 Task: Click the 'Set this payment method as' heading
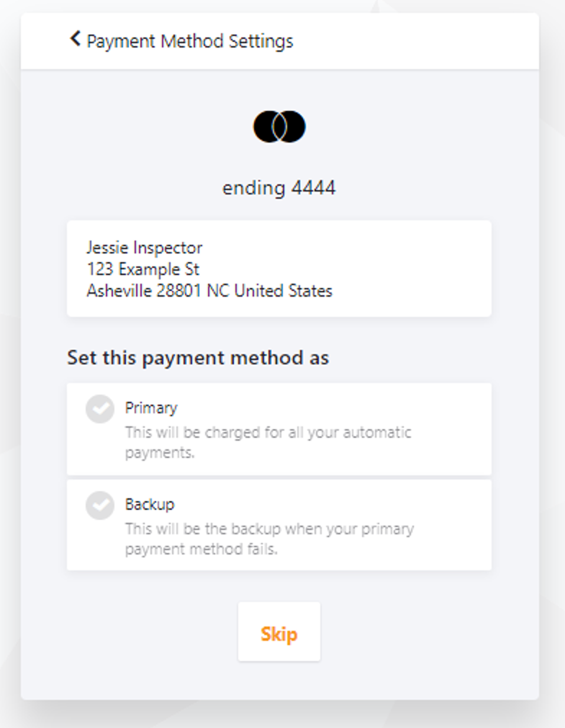pyautogui.click(x=198, y=358)
